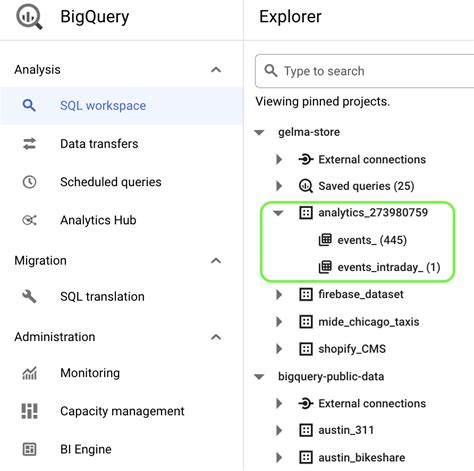The image size is (474, 471).
Task: Select the firebase_dataset name
Action: point(361,294)
